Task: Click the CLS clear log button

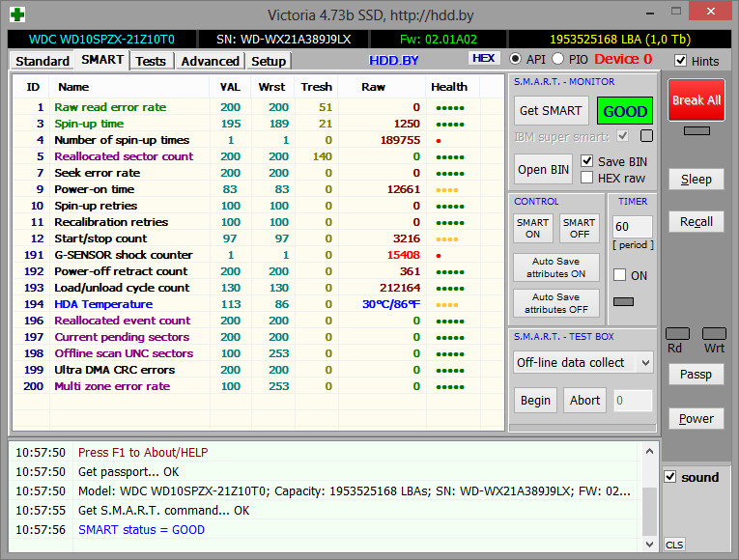Action: [674, 545]
